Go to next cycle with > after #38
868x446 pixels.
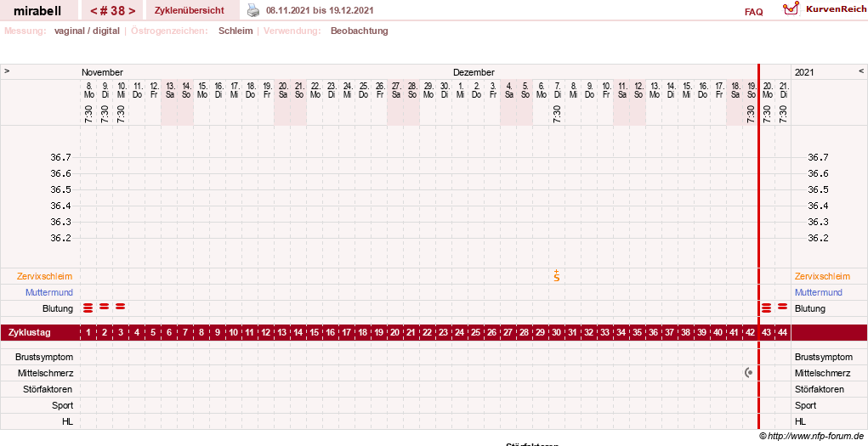(x=132, y=10)
